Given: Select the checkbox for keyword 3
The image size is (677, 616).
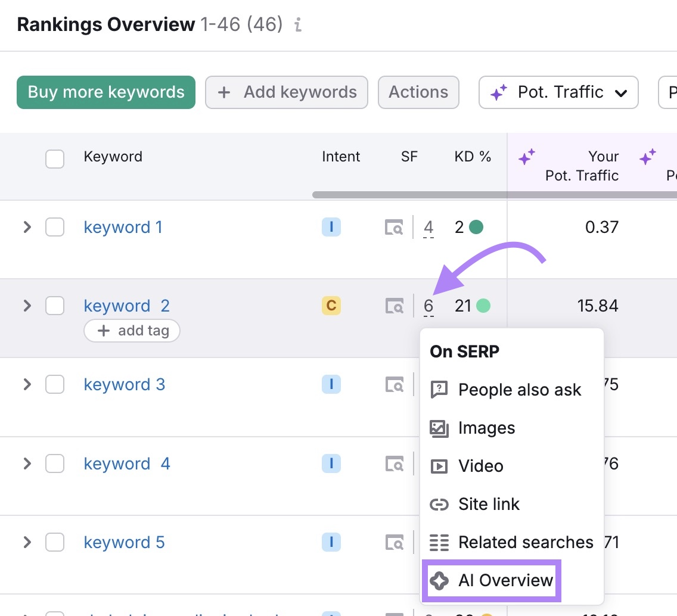Looking at the screenshot, I should click(55, 384).
